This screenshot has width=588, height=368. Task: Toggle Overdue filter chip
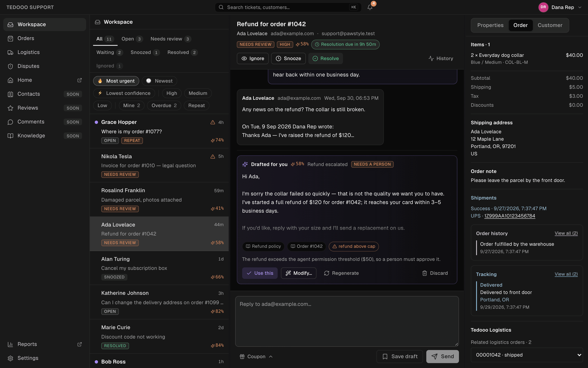[x=164, y=105]
